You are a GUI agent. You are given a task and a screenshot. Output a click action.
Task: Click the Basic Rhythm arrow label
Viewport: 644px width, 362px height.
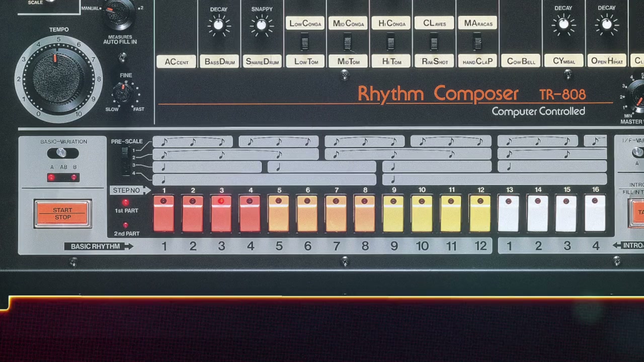coord(99,246)
